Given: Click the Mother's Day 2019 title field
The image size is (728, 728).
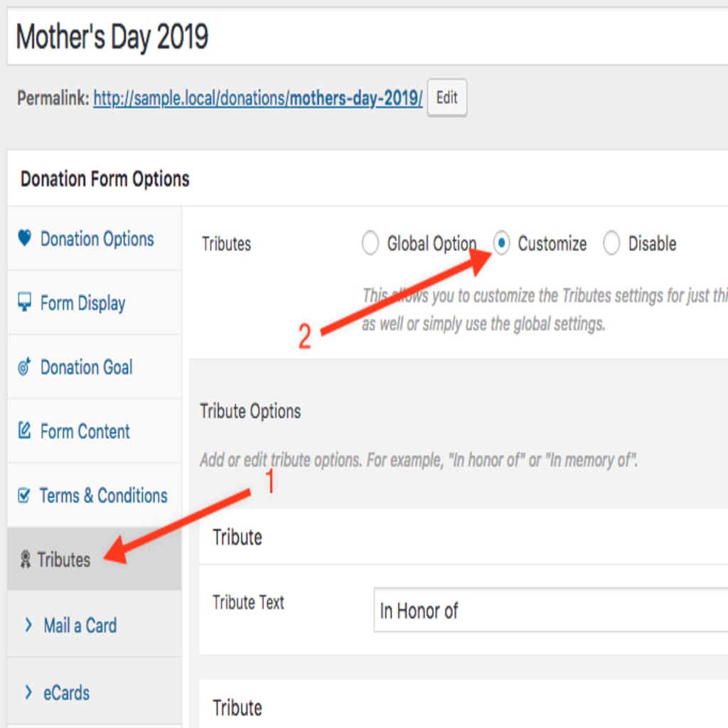Looking at the screenshot, I should [x=368, y=36].
